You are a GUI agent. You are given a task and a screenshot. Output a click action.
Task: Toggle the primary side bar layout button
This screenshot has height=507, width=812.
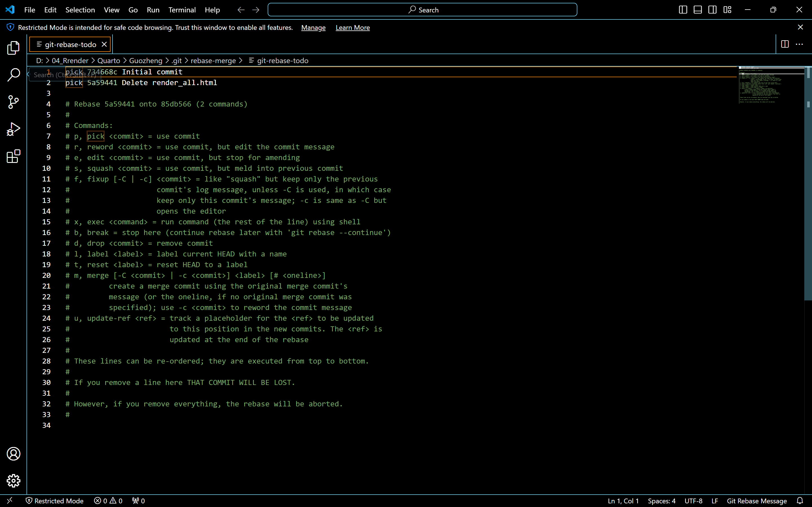point(683,10)
